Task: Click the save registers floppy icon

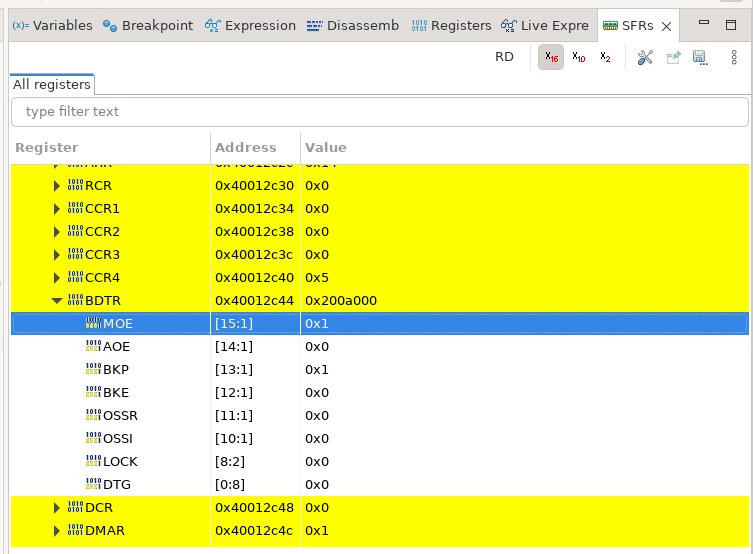Action: (x=700, y=57)
